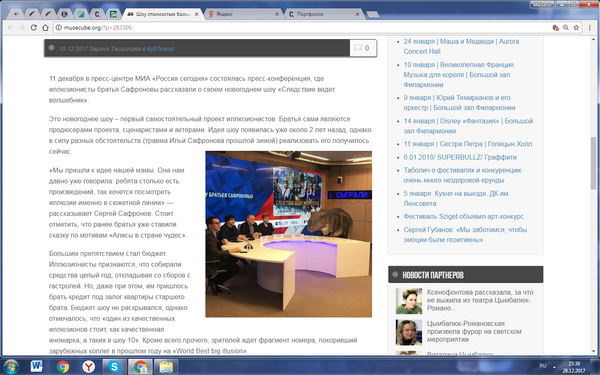
Task: Open Ксенофонтова рассказала partner news link
Action: (480, 300)
